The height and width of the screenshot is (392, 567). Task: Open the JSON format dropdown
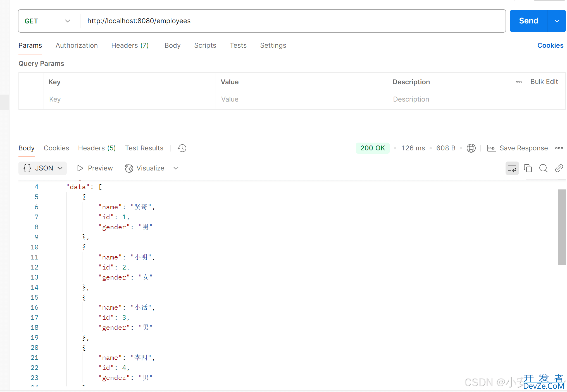coord(43,168)
